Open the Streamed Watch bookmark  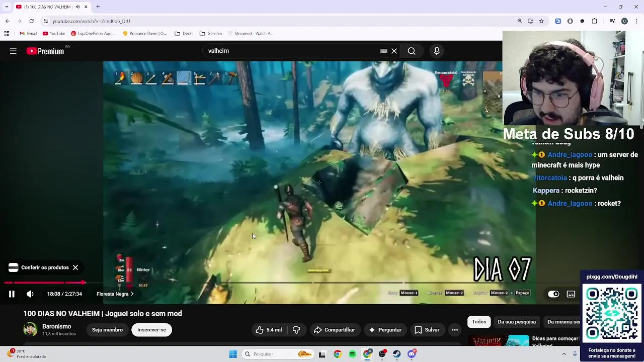click(x=251, y=34)
